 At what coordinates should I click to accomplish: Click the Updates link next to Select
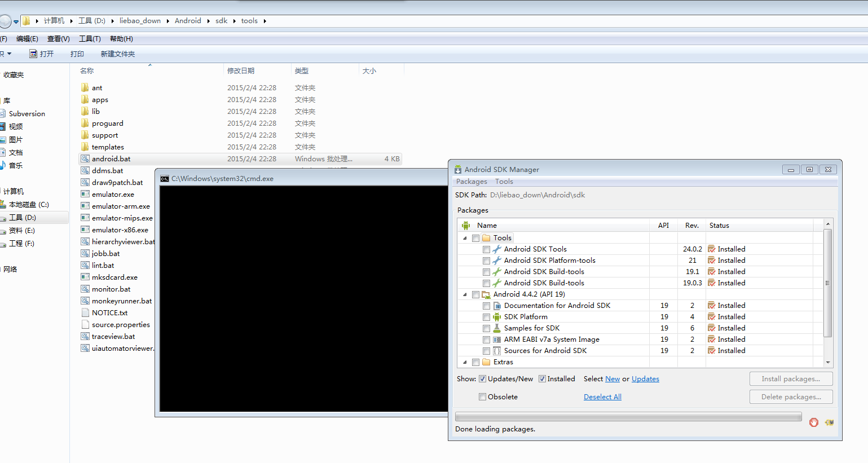645,379
